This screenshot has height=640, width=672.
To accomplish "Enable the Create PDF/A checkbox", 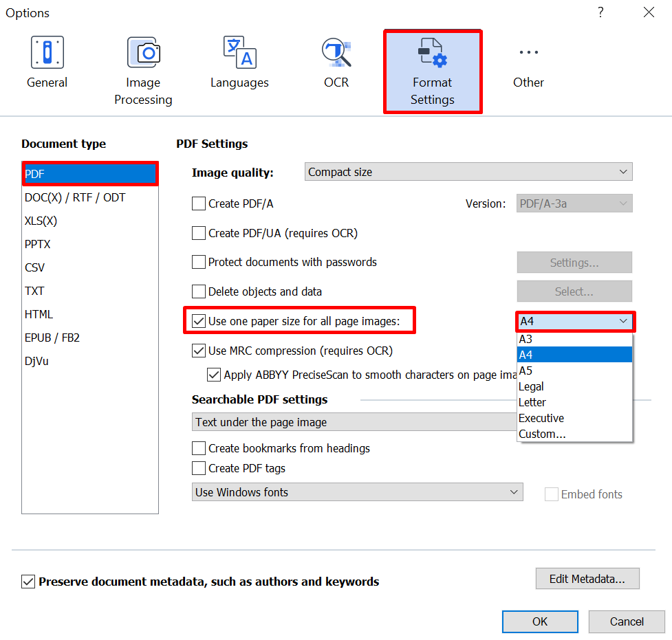I will 199,203.
